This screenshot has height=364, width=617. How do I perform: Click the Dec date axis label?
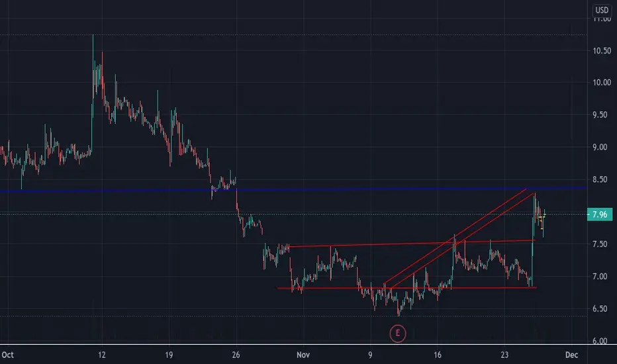[x=572, y=355]
